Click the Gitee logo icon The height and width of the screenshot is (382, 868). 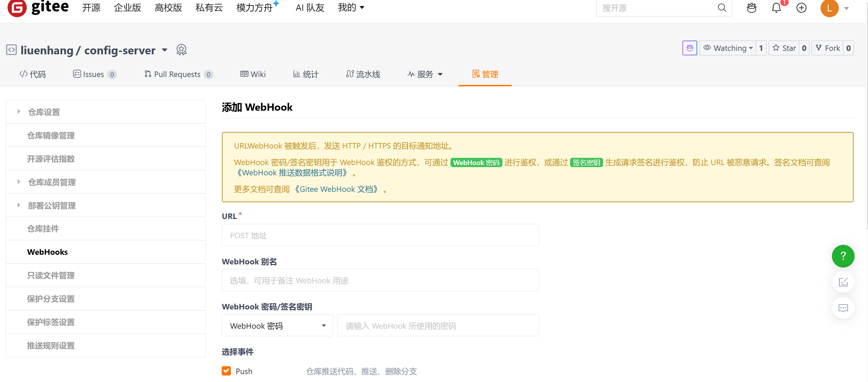point(17,8)
